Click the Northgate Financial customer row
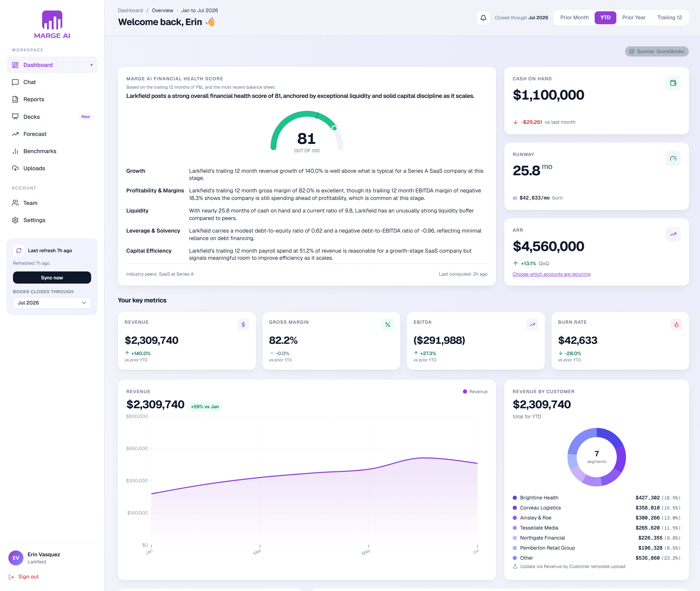The width and height of the screenshot is (700, 591). point(597,538)
